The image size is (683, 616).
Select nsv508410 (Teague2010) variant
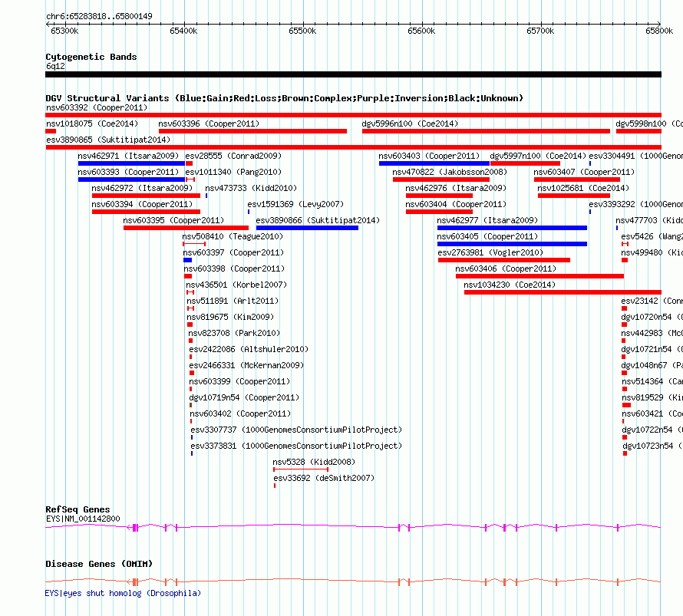coord(233,236)
